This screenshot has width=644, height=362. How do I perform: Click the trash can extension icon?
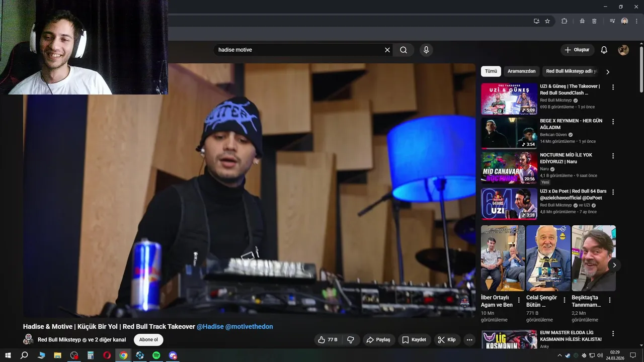click(594, 21)
